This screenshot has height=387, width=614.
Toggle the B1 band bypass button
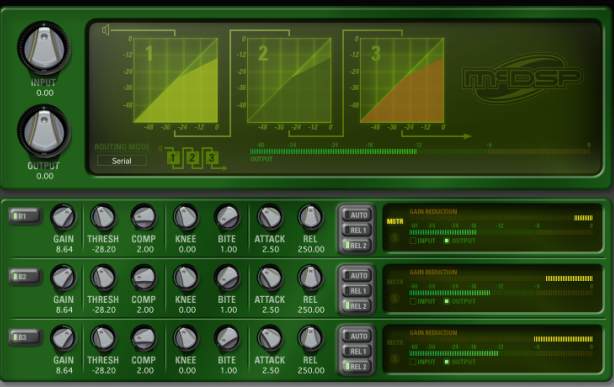(25, 216)
